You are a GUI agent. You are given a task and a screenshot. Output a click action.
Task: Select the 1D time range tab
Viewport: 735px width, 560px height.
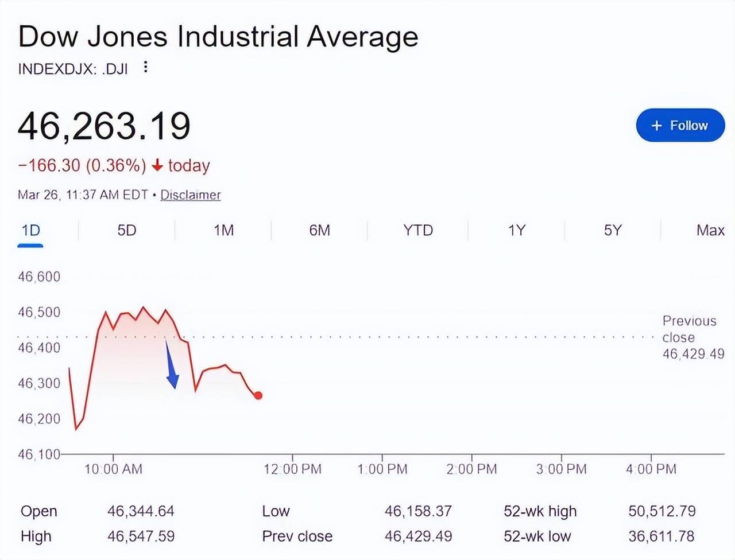click(x=30, y=231)
